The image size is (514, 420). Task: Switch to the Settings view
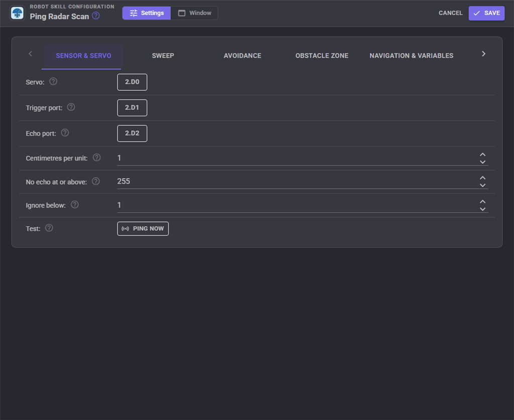click(x=147, y=13)
